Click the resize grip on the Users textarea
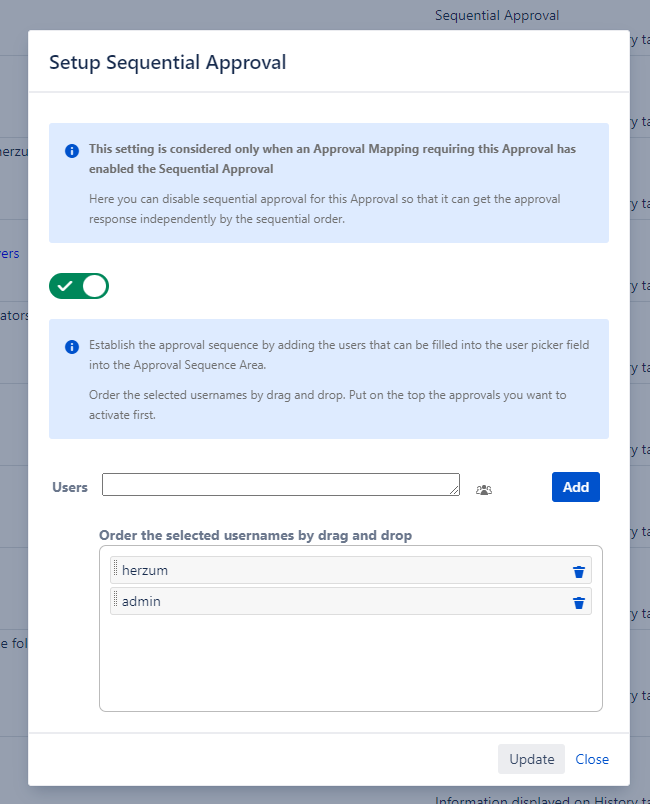This screenshot has height=804, width=650. [x=455, y=491]
